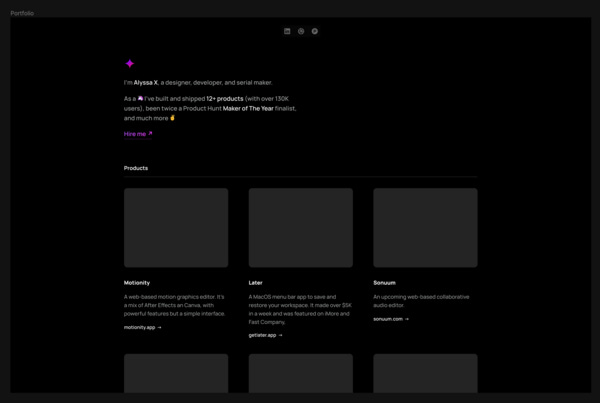Click the Later description starting 'A MacOS menu bar app'

[300, 309]
